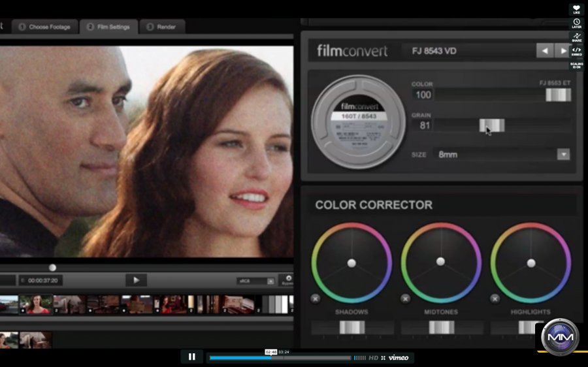Switch to the Render tab
This screenshot has width=588, height=367.
[x=162, y=27]
